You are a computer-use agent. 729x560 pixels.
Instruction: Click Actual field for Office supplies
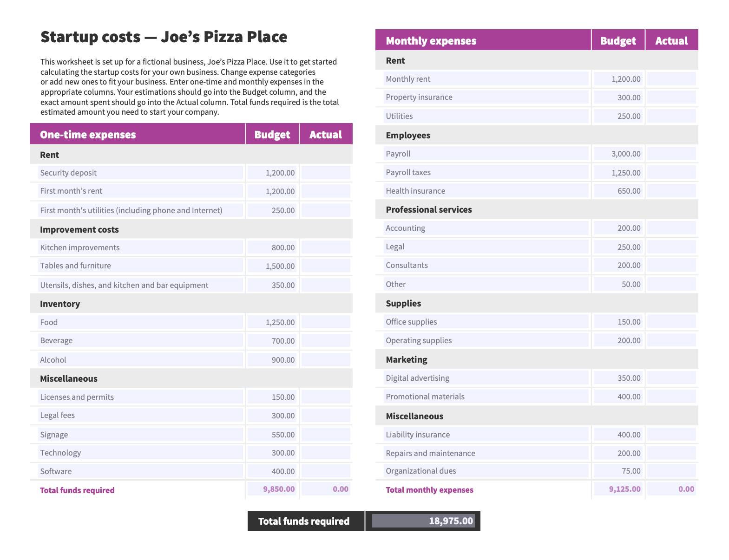[671, 321]
